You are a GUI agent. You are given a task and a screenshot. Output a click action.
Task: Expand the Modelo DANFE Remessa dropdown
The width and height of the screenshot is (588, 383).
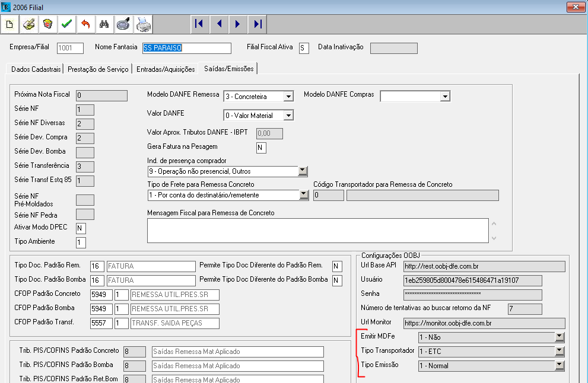click(x=288, y=97)
